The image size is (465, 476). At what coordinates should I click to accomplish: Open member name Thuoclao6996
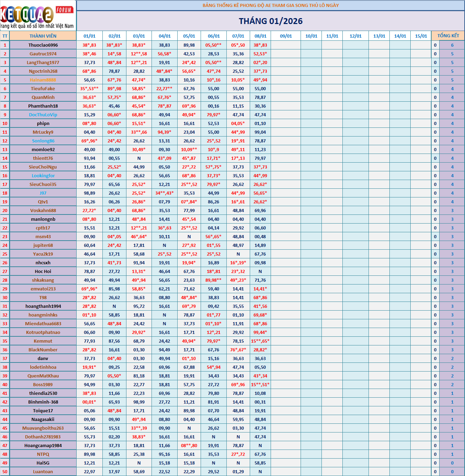[x=43, y=45]
